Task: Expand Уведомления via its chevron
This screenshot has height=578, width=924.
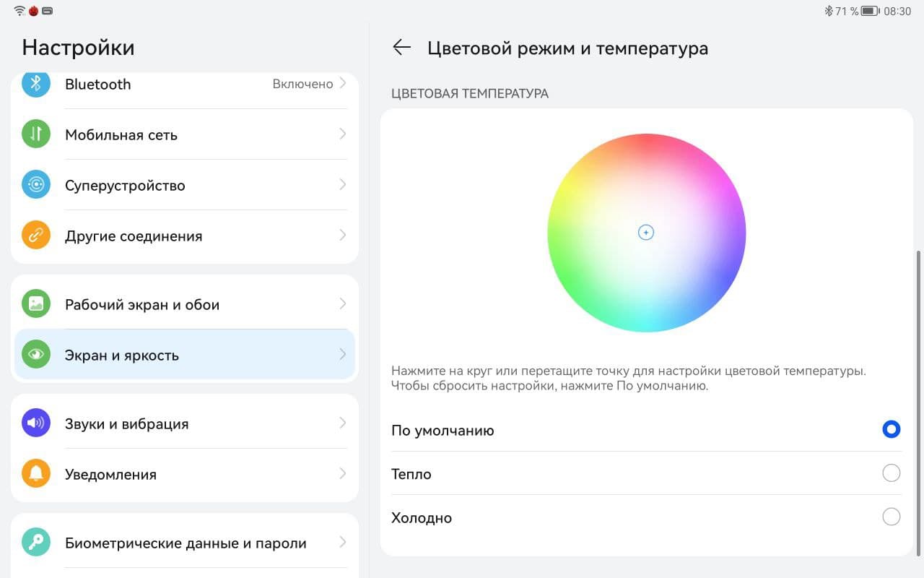Action: click(x=343, y=474)
